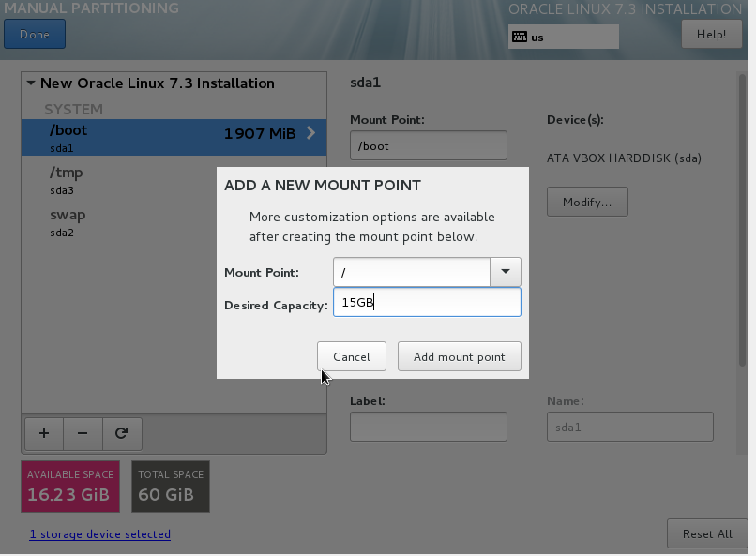Click the Desired Capacity field showing 15GB
The width and height of the screenshot is (756, 556).
tap(427, 302)
